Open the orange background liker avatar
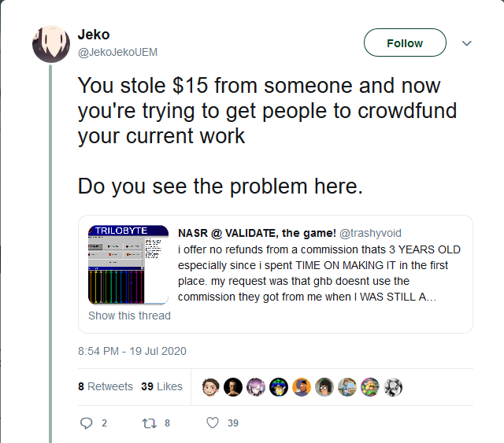 tap(302, 387)
